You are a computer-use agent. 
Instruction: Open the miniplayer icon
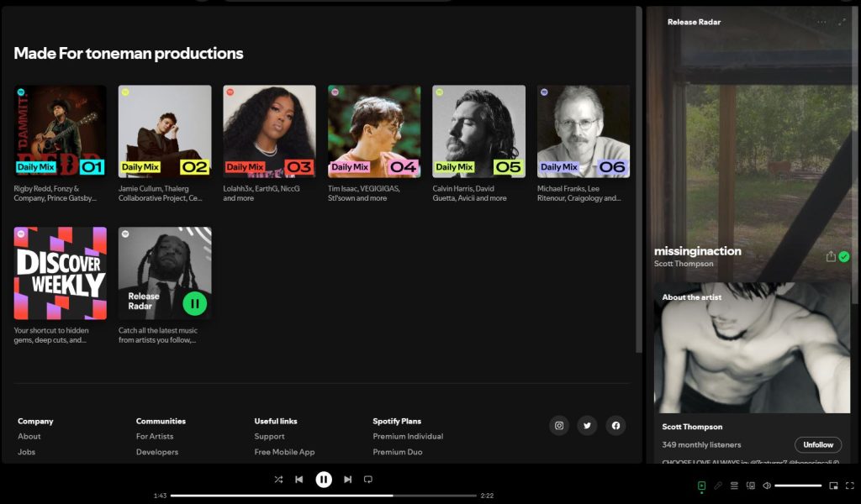click(833, 486)
